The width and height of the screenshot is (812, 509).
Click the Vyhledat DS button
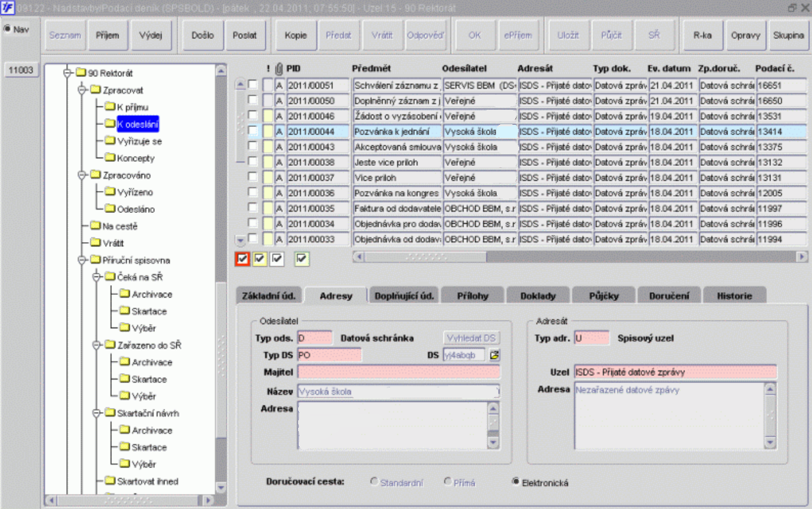[472, 338]
